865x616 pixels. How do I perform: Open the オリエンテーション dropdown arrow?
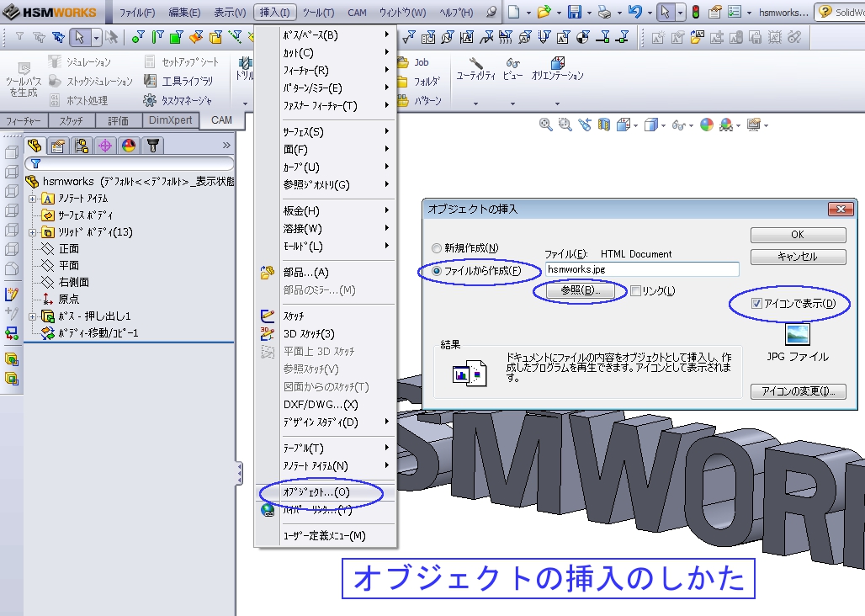557,104
